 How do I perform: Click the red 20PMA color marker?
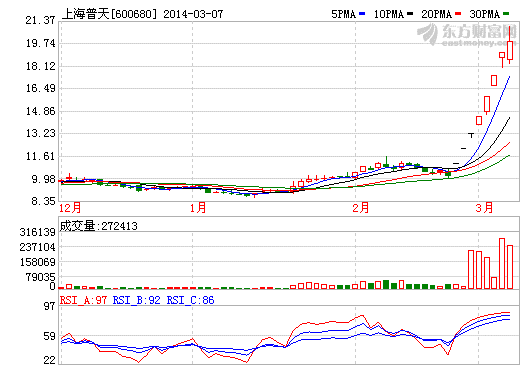click(458, 14)
